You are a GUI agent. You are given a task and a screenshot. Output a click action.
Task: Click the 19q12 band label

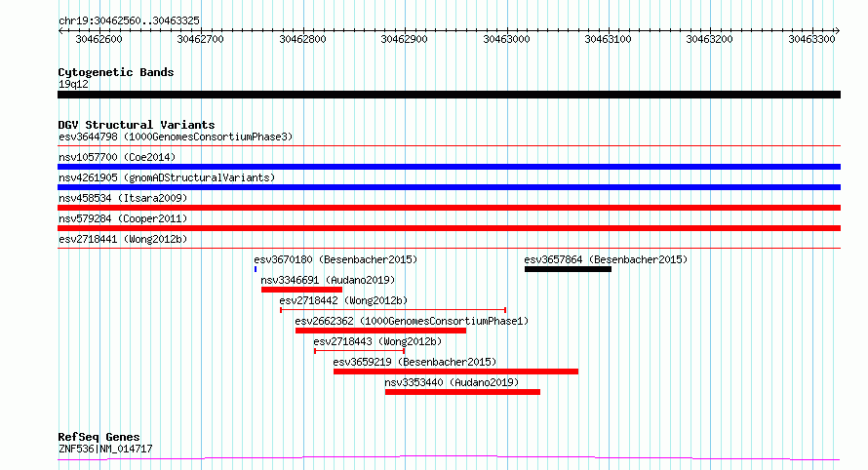[x=73, y=84]
